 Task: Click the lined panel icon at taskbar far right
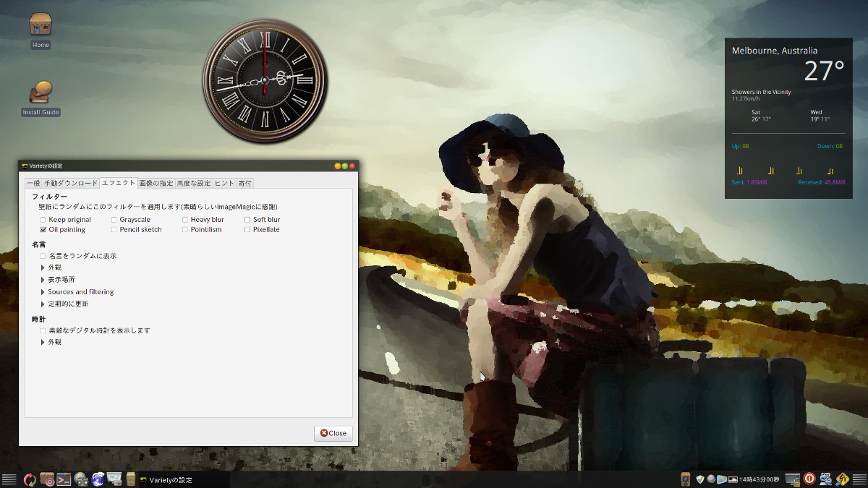(x=859, y=479)
